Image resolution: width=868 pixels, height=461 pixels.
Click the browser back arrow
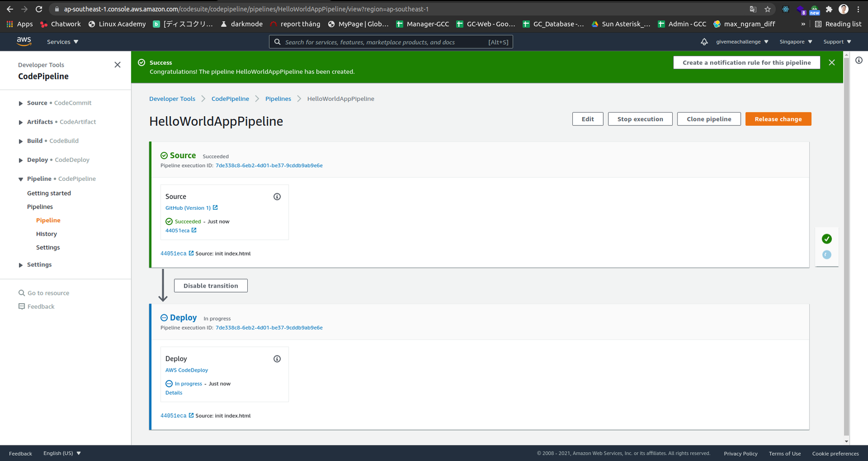(10, 9)
